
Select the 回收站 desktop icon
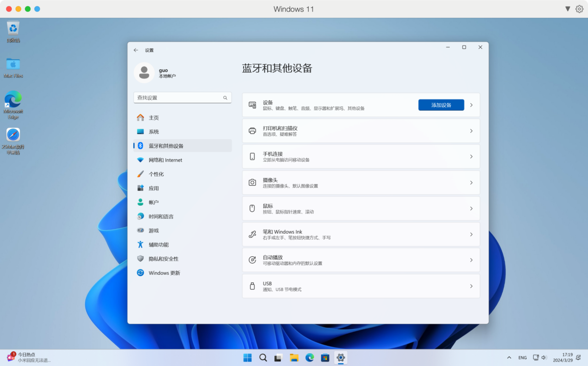13,32
